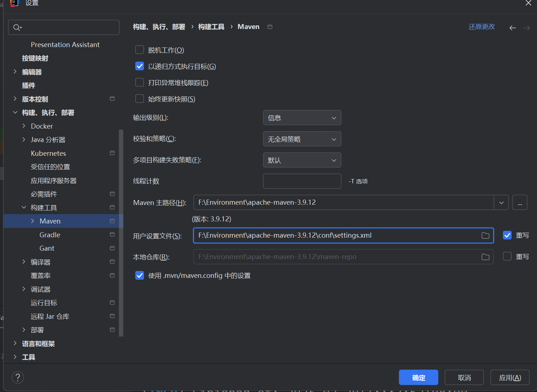Click the project icon next to Kubernetes
537x392 pixels.
click(112, 153)
